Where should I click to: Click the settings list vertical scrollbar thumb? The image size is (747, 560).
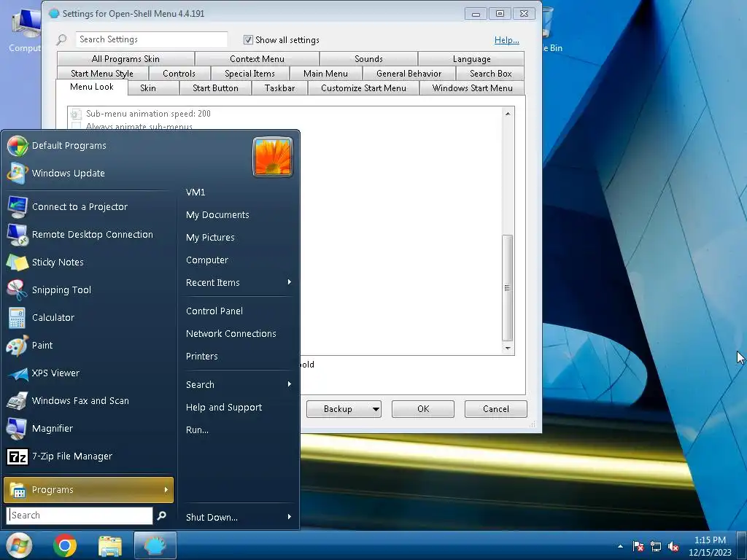click(x=508, y=287)
